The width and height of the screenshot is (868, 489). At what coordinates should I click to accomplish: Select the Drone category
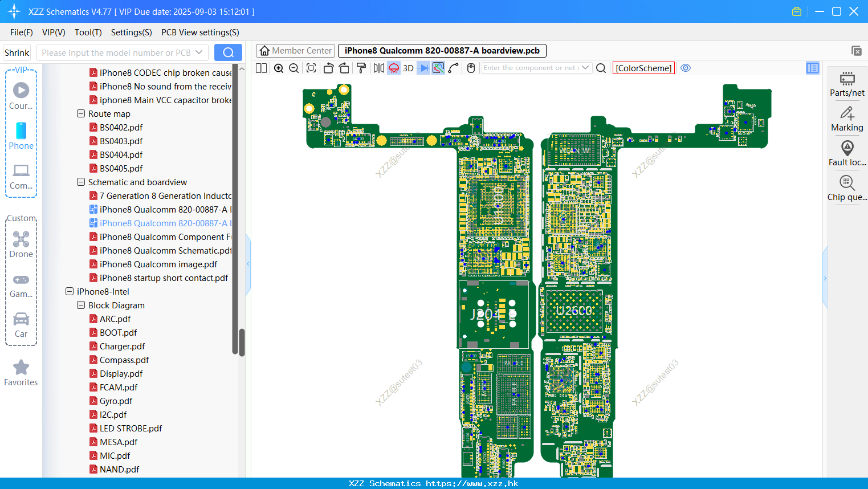[21, 244]
